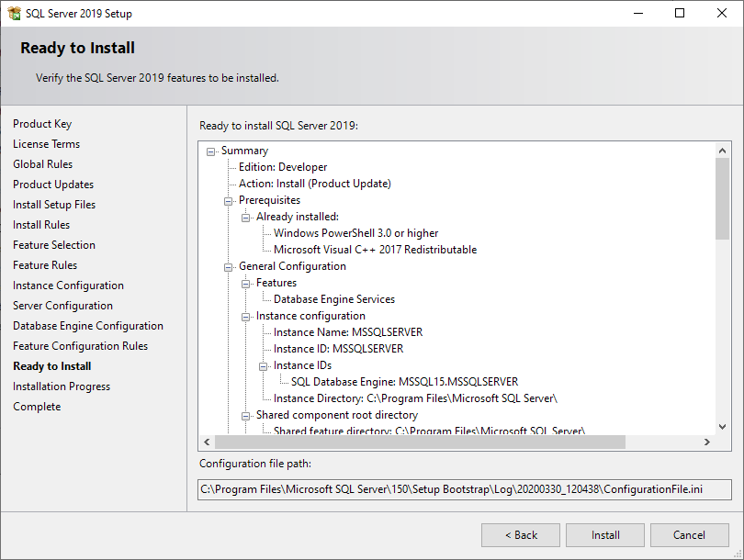The width and height of the screenshot is (744, 560).
Task: Collapse the Instance configuration node
Action: pyautogui.click(x=246, y=317)
